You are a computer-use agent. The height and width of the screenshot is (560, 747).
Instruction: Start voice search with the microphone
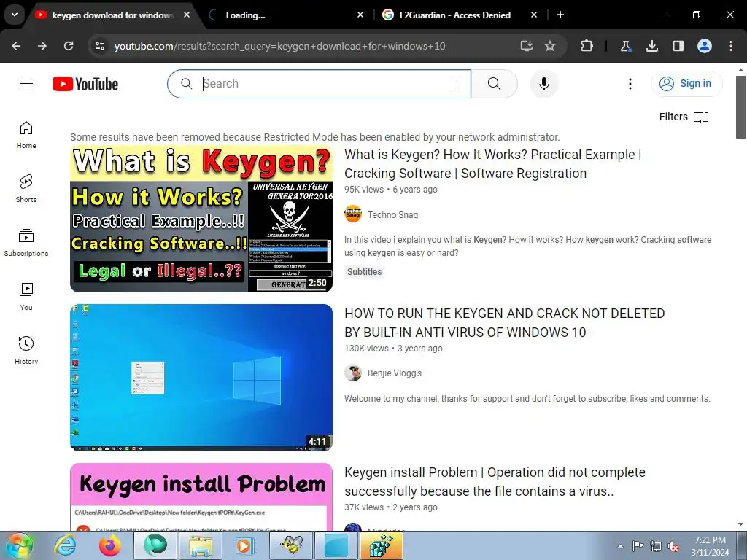coord(543,84)
